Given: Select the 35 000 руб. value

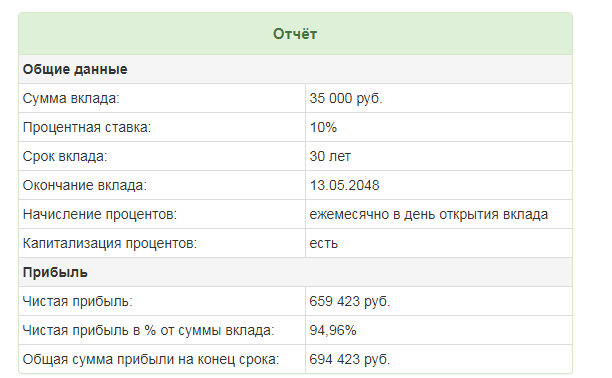Looking at the screenshot, I should tap(346, 98).
